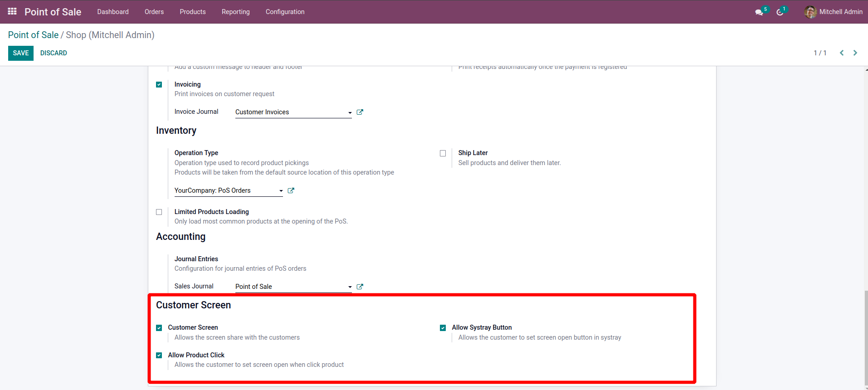Open the apps grid menu icon
868x390 pixels.
[12, 11]
